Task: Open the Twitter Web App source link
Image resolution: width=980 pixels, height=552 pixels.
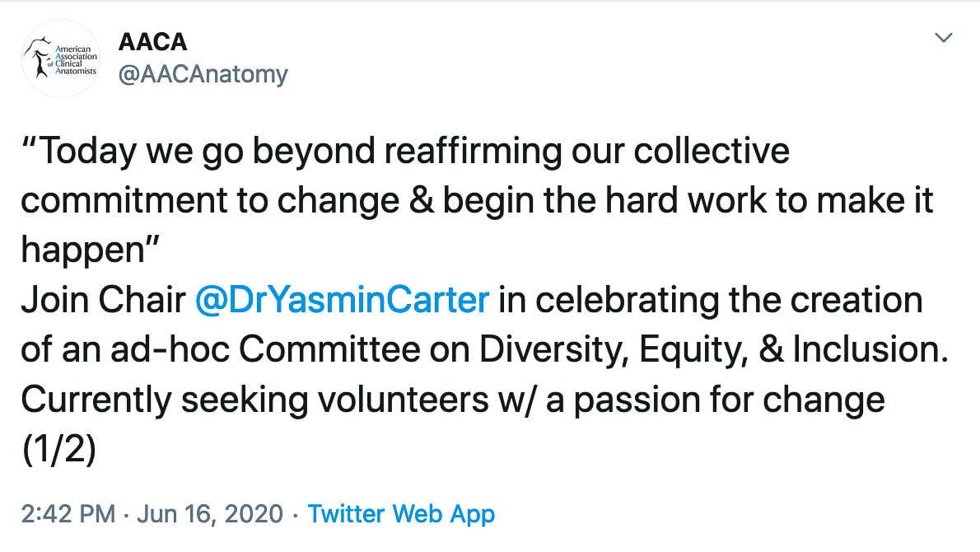Action: [x=401, y=515]
